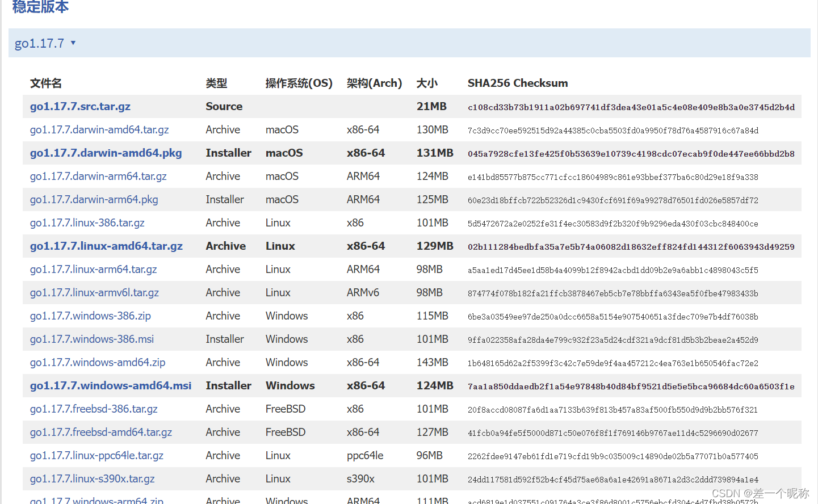Download go1.17.7.windows-386.zip
The image size is (818, 504).
(x=90, y=316)
